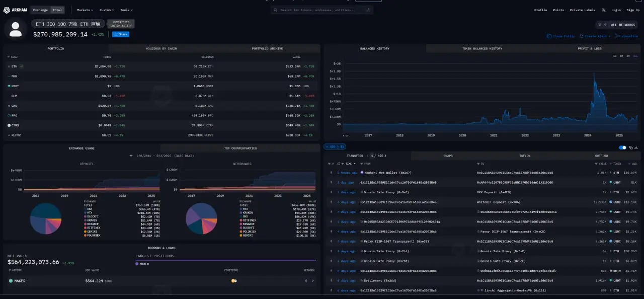Remove the USD ≥ $1 filter chip
644x299 pixels.
tap(335, 147)
